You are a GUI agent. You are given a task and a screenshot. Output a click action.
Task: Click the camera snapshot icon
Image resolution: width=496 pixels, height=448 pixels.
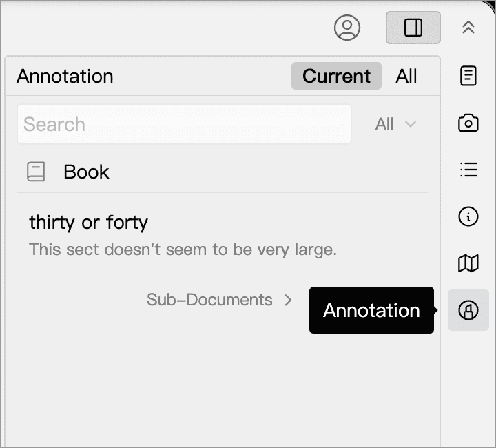[468, 123]
